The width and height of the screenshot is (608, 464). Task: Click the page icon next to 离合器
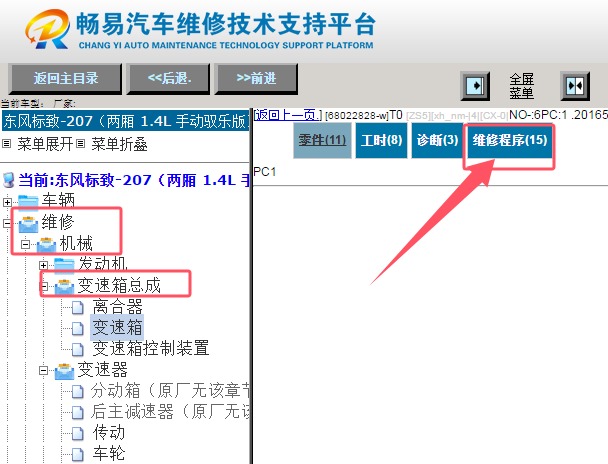[78, 307]
